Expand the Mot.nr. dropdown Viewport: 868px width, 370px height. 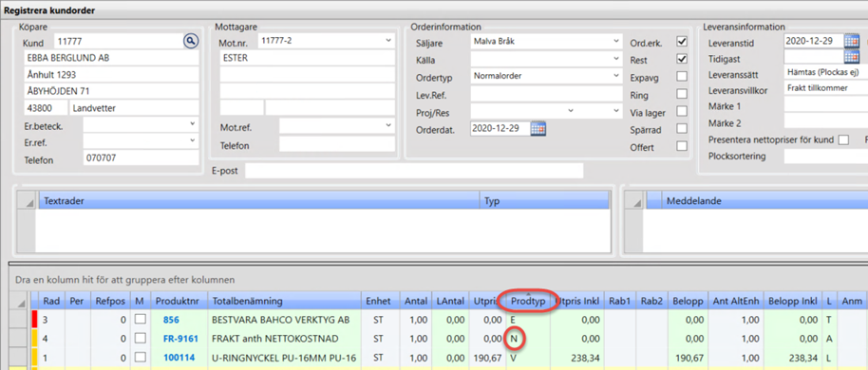(388, 41)
